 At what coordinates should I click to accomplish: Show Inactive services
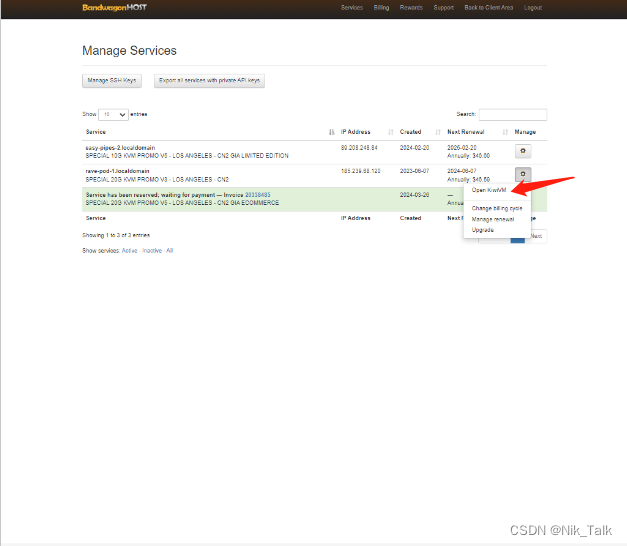click(x=151, y=251)
